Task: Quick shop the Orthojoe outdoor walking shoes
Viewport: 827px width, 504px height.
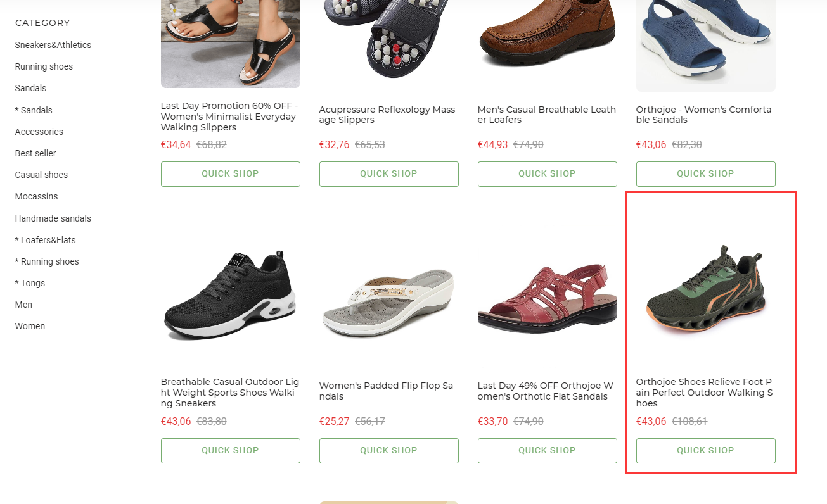Action: click(x=705, y=451)
